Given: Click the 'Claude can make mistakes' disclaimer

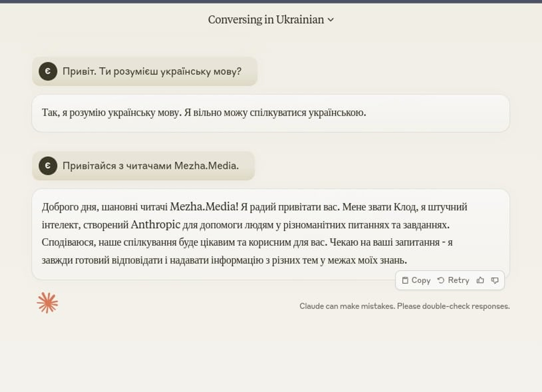Looking at the screenshot, I should [x=405, y=306].
